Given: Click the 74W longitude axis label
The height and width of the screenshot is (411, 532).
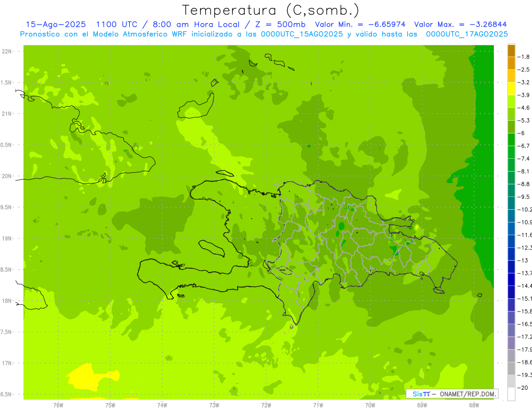Looking at the screenshot, I should [162, 405].
